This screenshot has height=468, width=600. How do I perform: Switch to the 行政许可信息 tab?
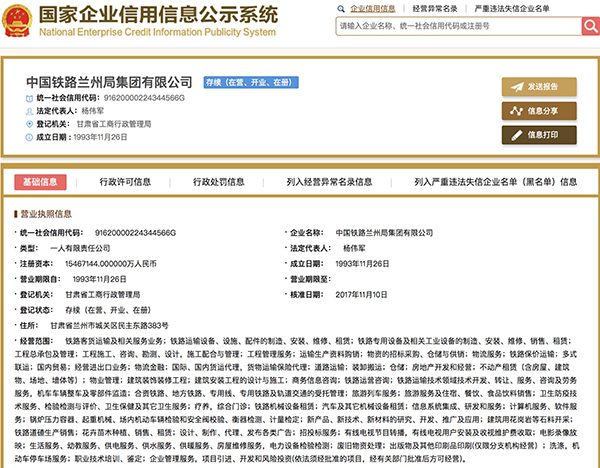pos(125,182)
